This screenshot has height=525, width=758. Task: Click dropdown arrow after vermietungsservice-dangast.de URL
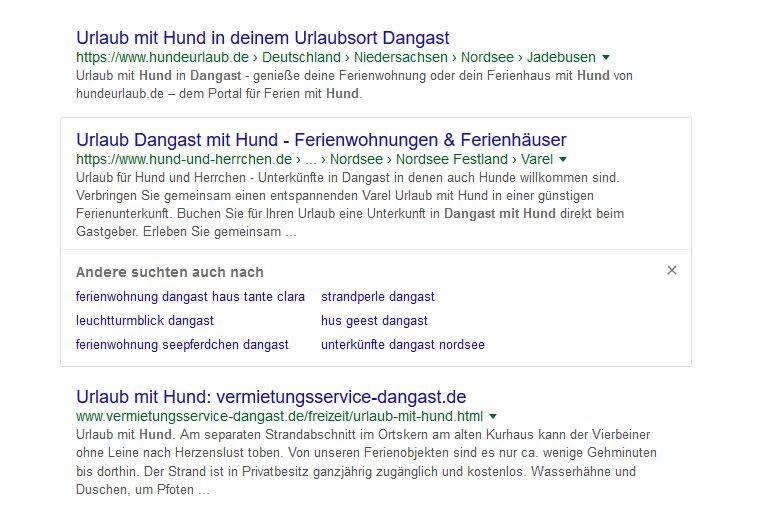(493, 416)
